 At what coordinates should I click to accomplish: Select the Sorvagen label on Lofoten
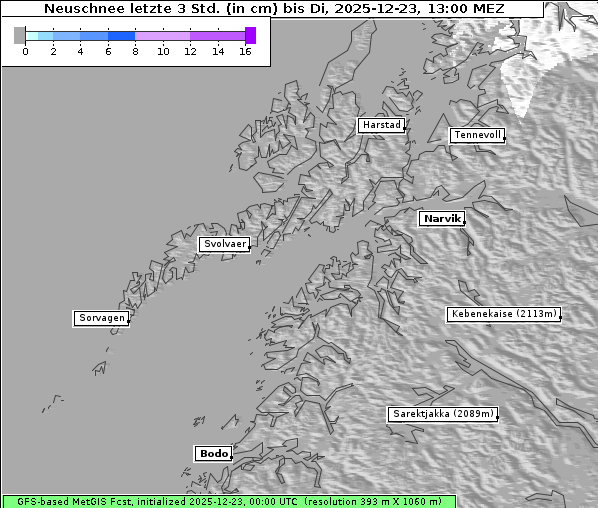click(101, 318)
